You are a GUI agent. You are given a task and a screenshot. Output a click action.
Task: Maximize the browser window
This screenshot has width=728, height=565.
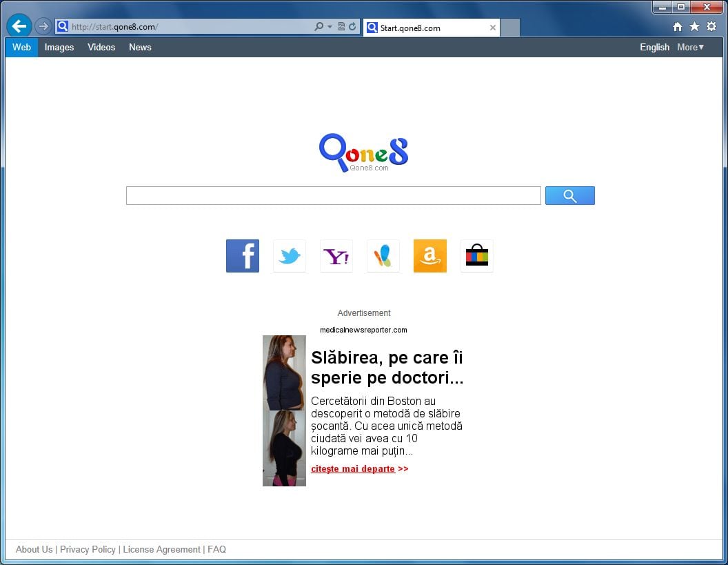click(681, 7)
